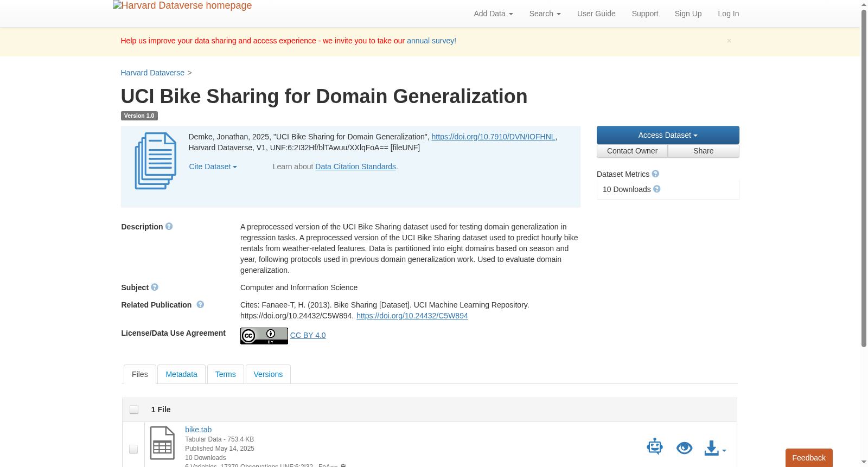Open the related publication DOI C5W894 link
Screen dimensions: 868x467
(x=412, y=316)
